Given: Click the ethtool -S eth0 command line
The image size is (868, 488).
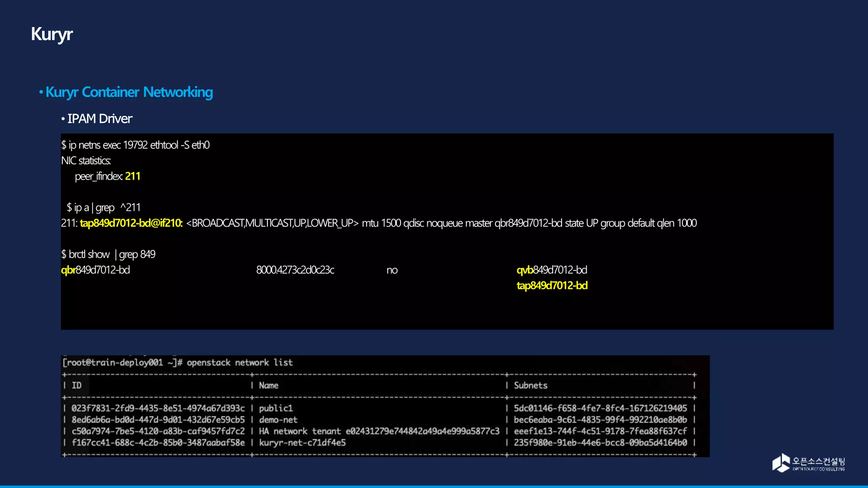Looking at the screenshot, I should (x=135, y=145).
